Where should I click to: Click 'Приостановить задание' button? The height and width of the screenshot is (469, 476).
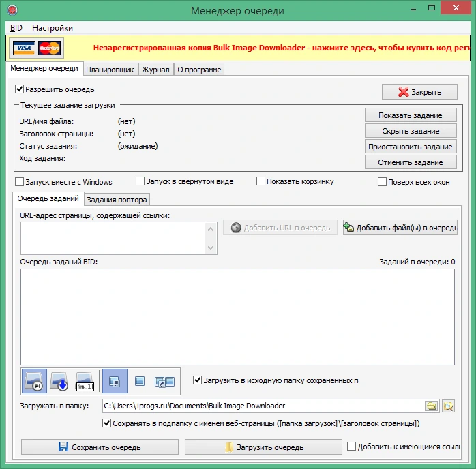tap(411, 147)
